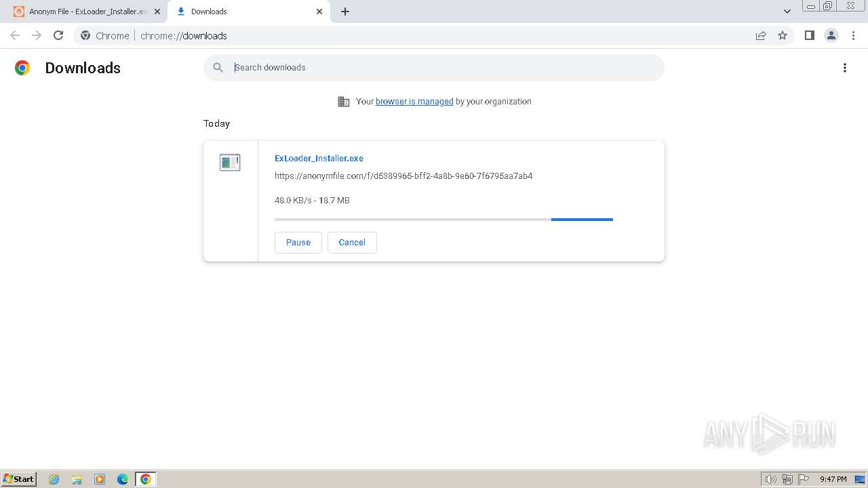Click the 'Today' date heading
868x488 pixels.
(x=216, y=123)
